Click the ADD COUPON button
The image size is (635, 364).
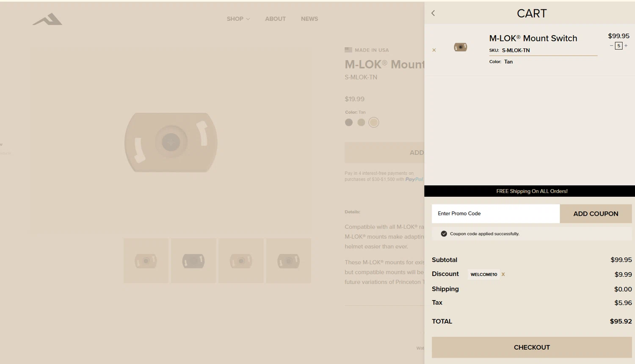click(x=596, y=214)
